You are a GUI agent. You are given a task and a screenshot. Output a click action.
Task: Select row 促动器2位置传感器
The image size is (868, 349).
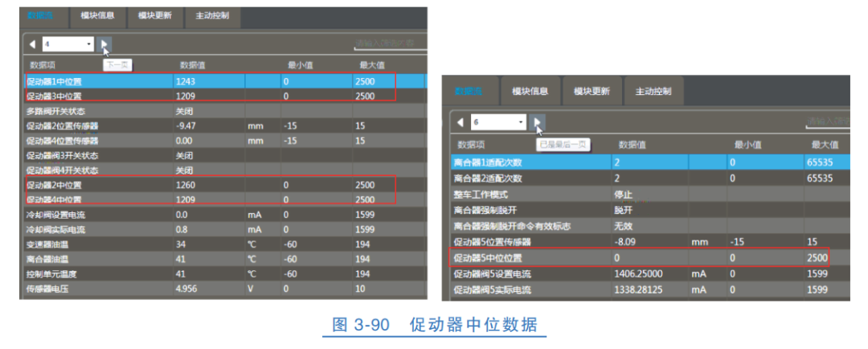tap(224, 125)
